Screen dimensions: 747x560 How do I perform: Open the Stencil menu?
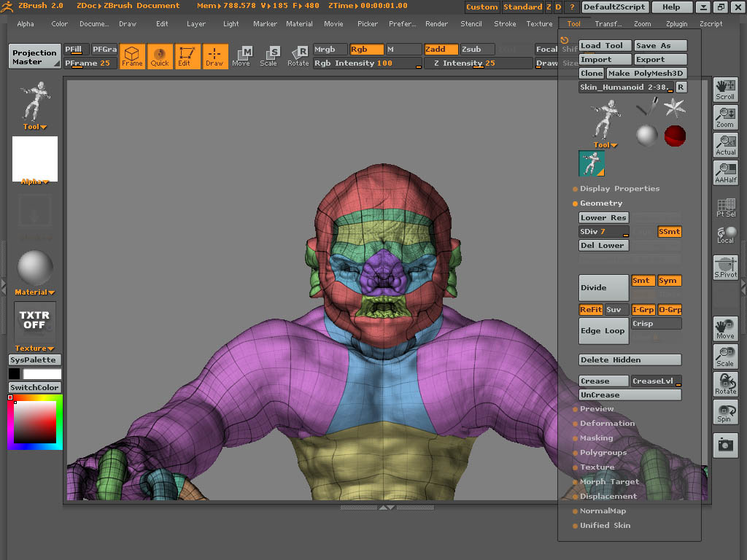(x=471, y=24)
